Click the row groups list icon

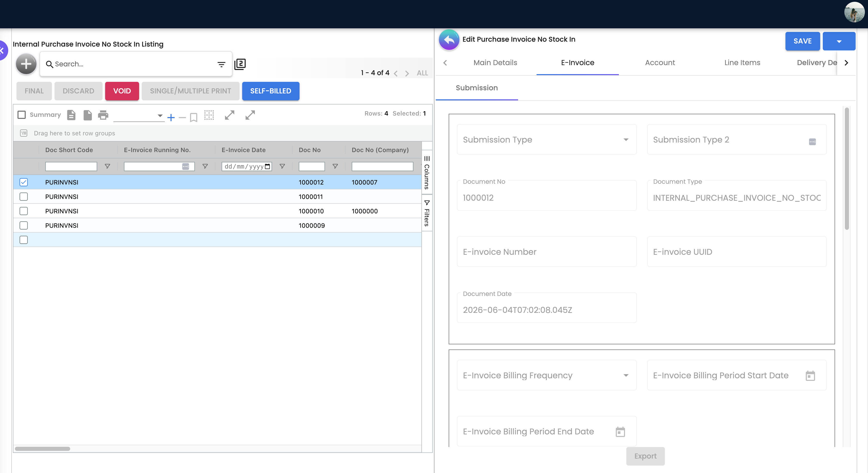click(x=24, y=133)
